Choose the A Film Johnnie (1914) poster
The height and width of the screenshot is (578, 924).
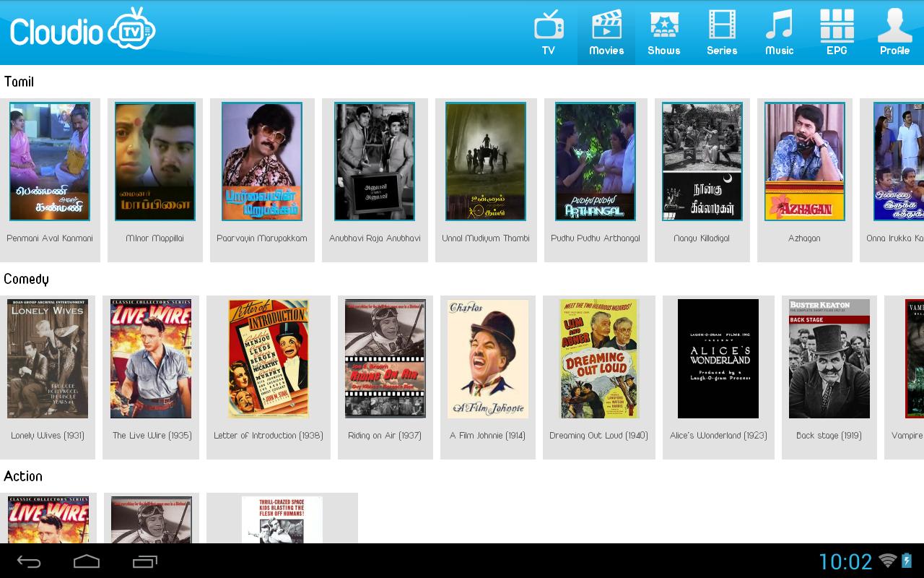(488, 358)
